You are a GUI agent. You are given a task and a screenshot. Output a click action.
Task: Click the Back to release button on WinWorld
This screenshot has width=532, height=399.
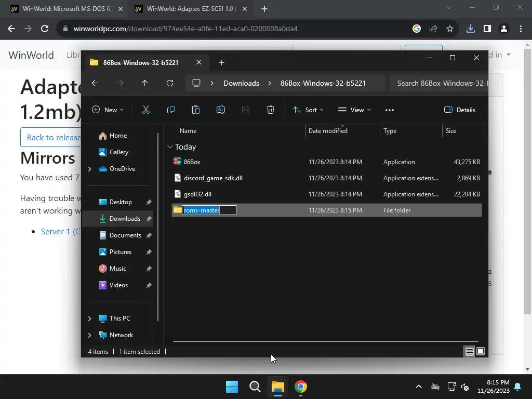[51, 137]
